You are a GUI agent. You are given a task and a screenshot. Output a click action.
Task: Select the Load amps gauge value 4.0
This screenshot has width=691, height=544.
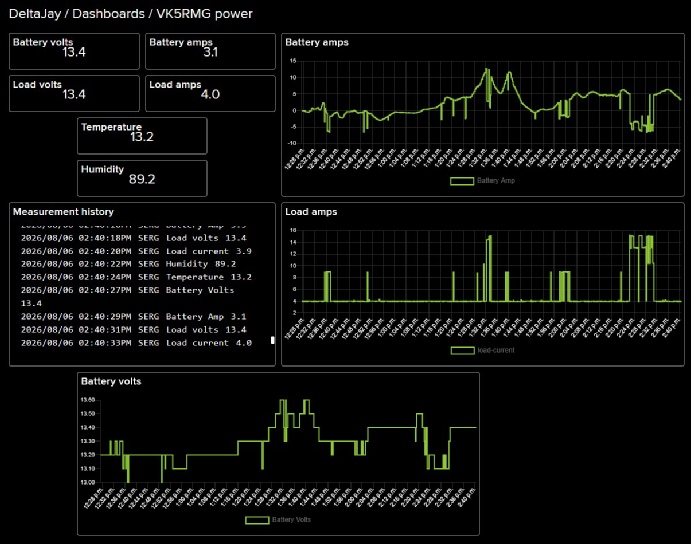point(210,94)
